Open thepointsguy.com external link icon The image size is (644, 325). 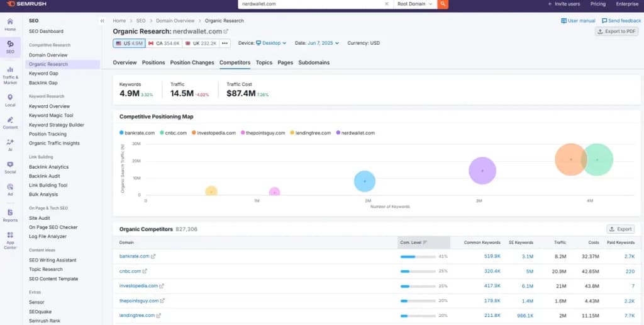click(162, 300)
